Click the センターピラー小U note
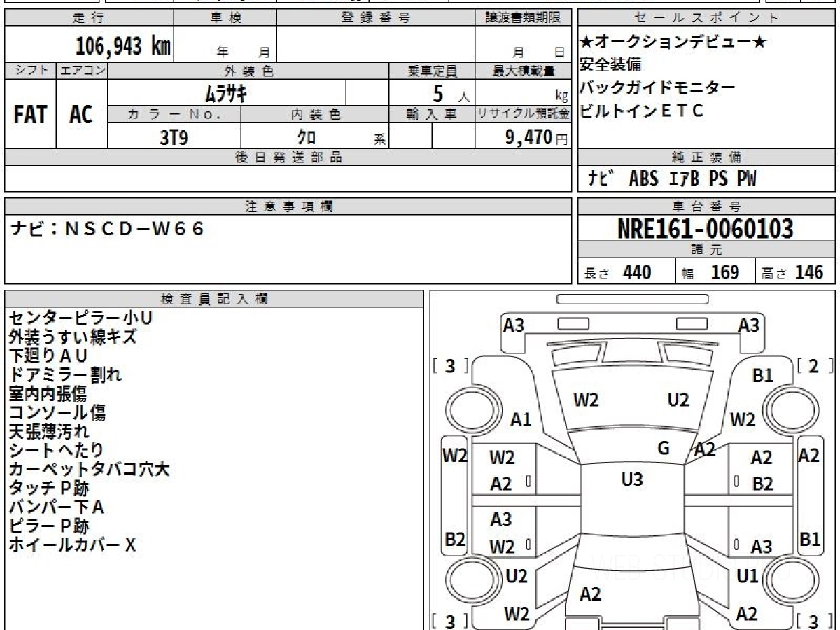840x630 pixels. [81, 318]
